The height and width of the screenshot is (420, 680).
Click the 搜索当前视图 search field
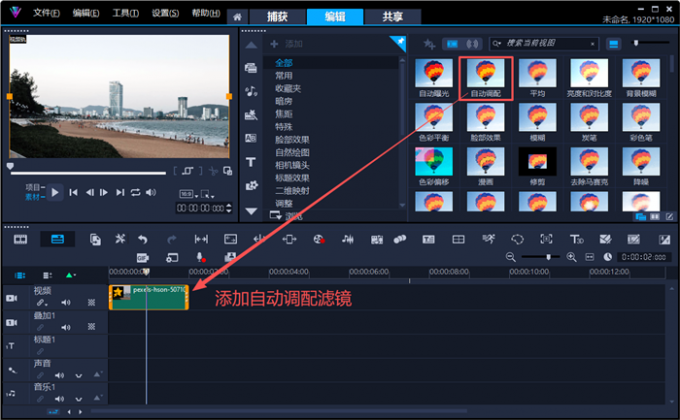(545, 43)
